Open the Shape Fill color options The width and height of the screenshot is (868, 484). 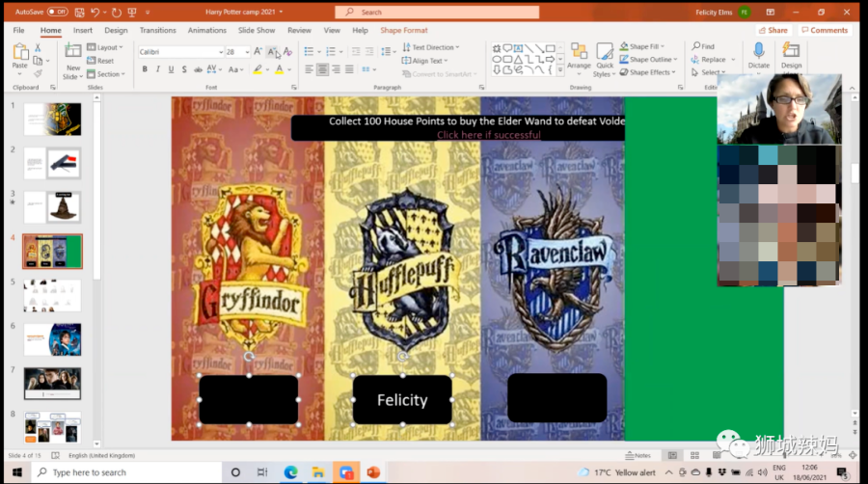tap(642, 46)
